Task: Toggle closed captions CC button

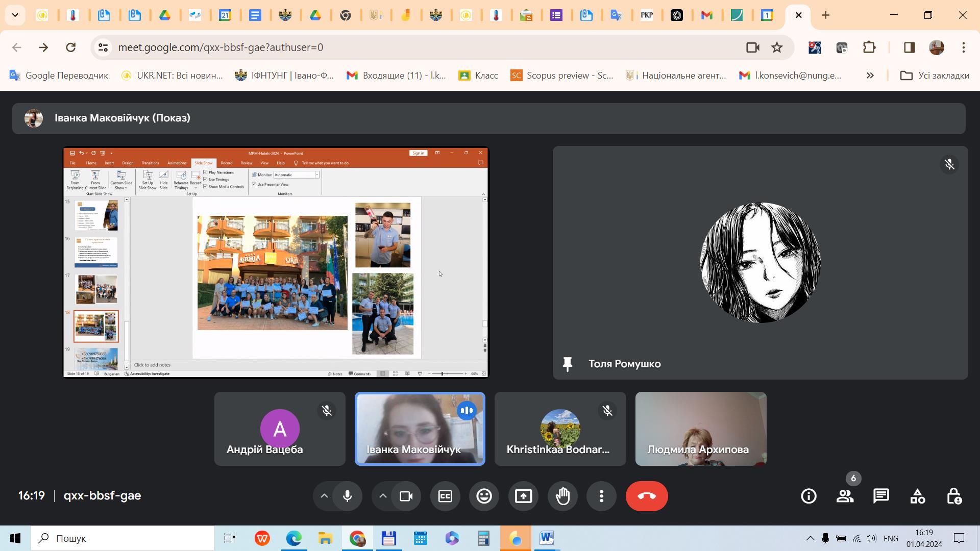Action: (445, 496)
